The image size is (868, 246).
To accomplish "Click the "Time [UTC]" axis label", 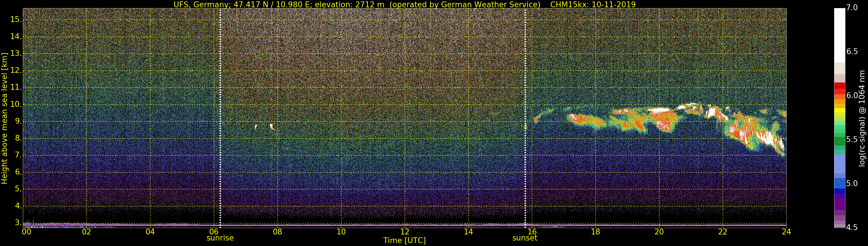I will 404,240.
